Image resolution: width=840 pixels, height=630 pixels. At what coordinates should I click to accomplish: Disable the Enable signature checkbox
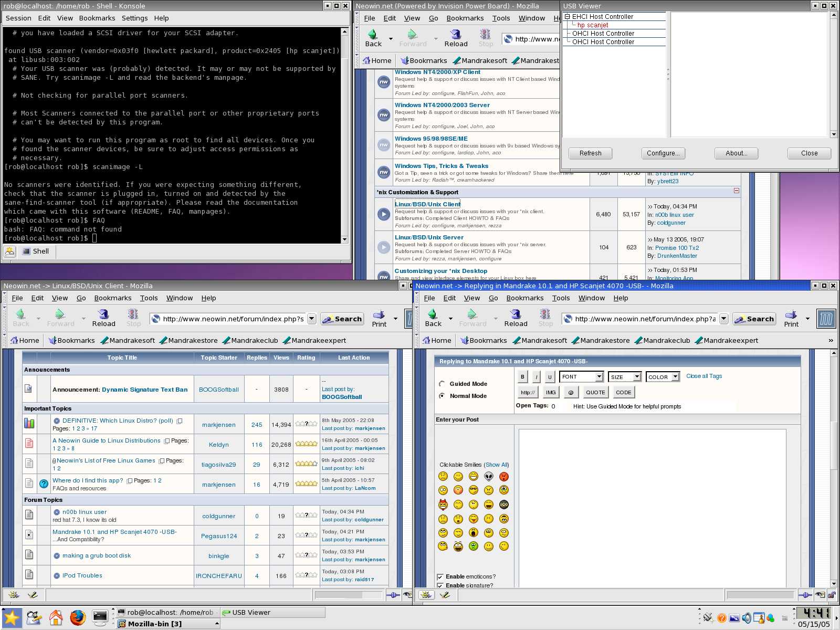pyautogui.click(x=440, y=585)
